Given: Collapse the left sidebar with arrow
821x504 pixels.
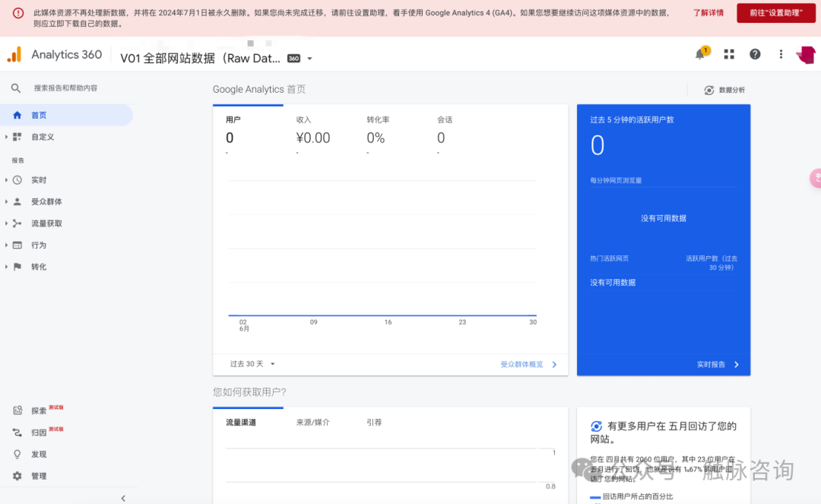Looking at the screenshot, I should [123, 498].
